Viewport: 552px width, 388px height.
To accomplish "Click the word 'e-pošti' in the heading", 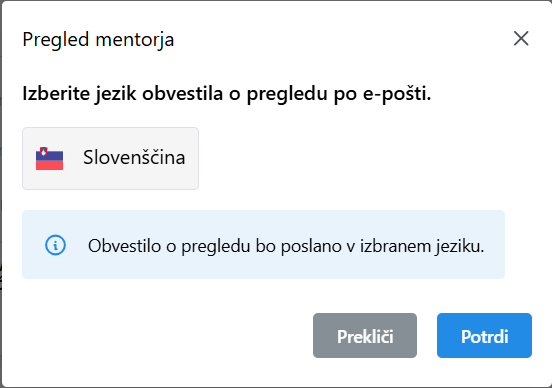I will pos(397,94).
